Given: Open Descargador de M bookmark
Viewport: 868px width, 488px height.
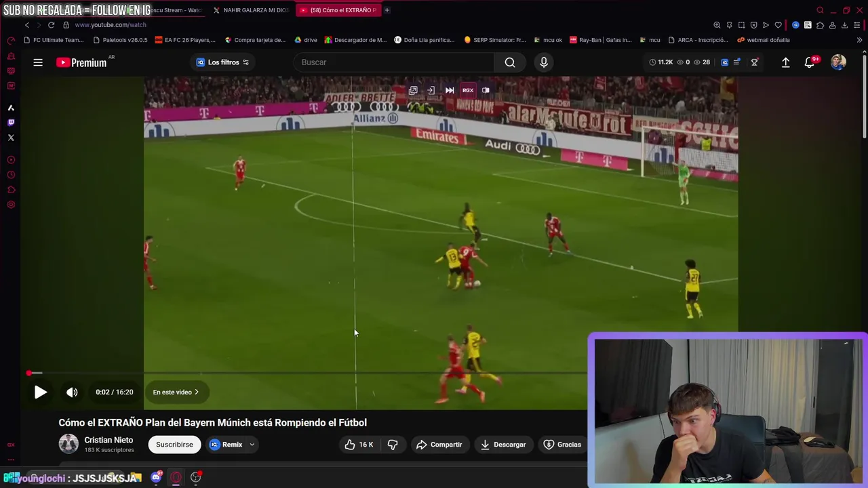Looking at the screenshot, I should click(x=355, y=40).
